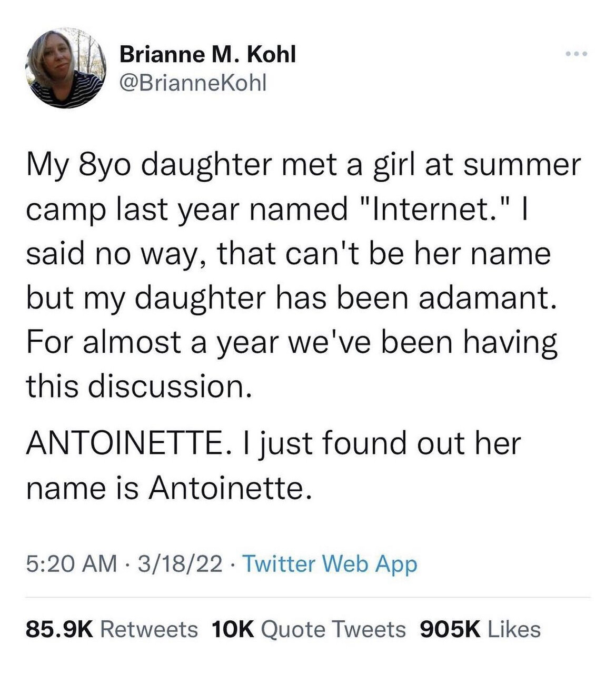Open the three-dot more options menu
The height and width of the screenshot is (684, 616).
click(x=575, y=54)
